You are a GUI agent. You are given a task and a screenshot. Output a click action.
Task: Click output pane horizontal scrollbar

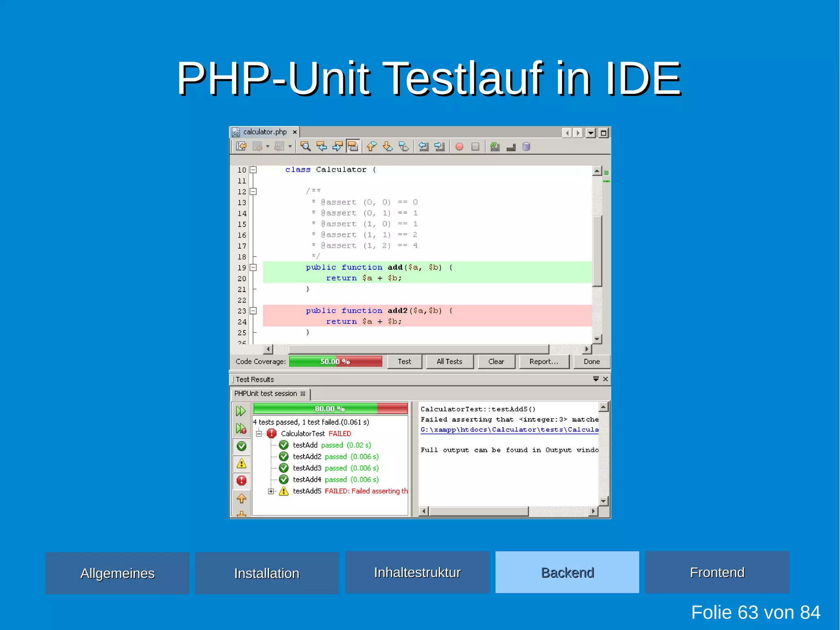pos(479,511)
